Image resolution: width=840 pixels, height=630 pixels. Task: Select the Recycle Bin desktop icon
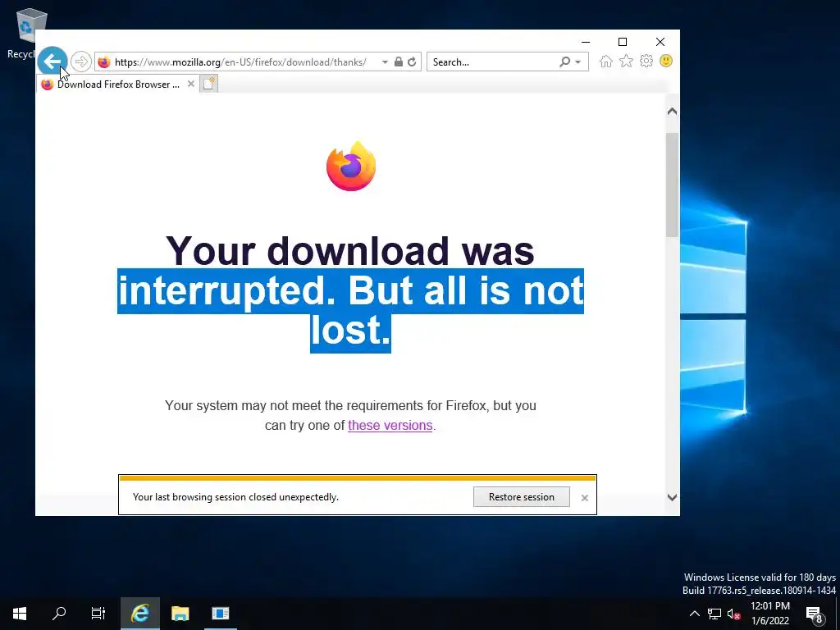pos(25,33)
